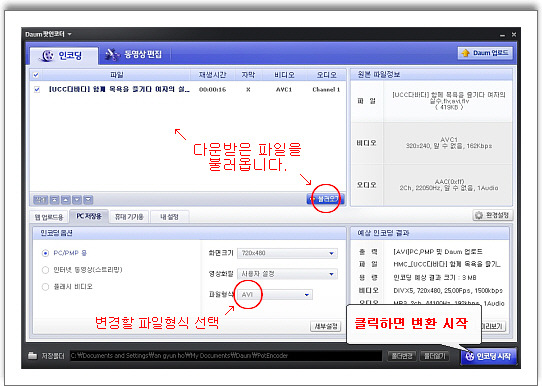This screenshot has height=386, width=542.
Task: Open the 인코딩 tab with film reel icon
Action: coord(64,56)
